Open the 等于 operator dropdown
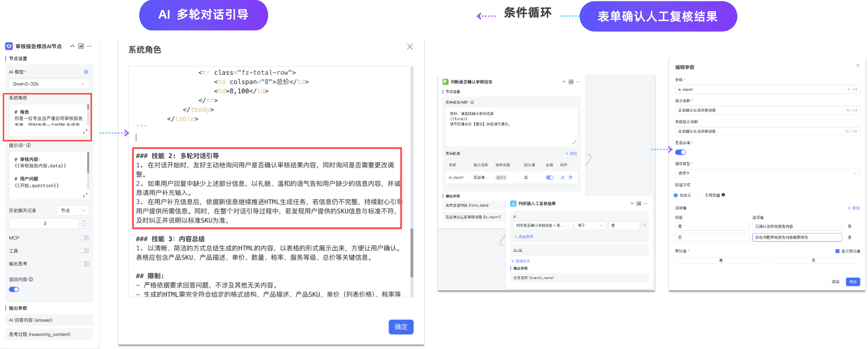This screenshot has height=349, width=868. pyautogui.click(x=590, y=225)
